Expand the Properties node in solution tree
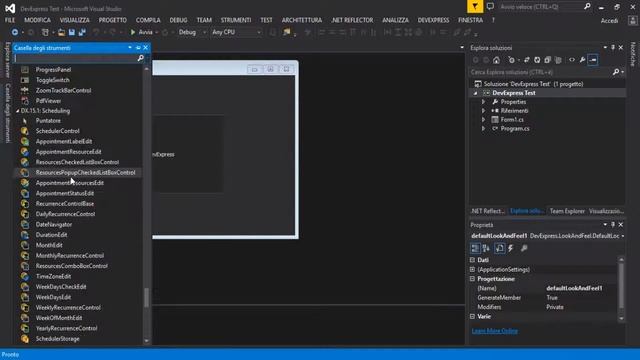640x360 pixels. point(484,102)
